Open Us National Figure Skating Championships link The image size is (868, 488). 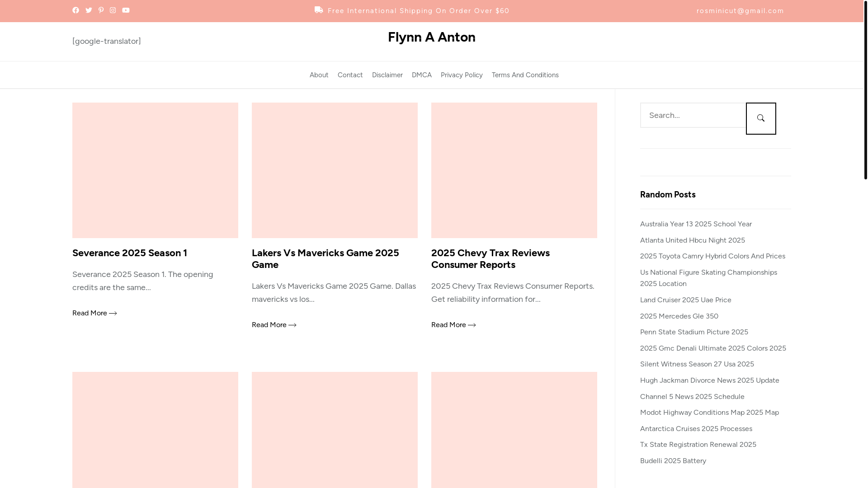[x=708, y=278]
